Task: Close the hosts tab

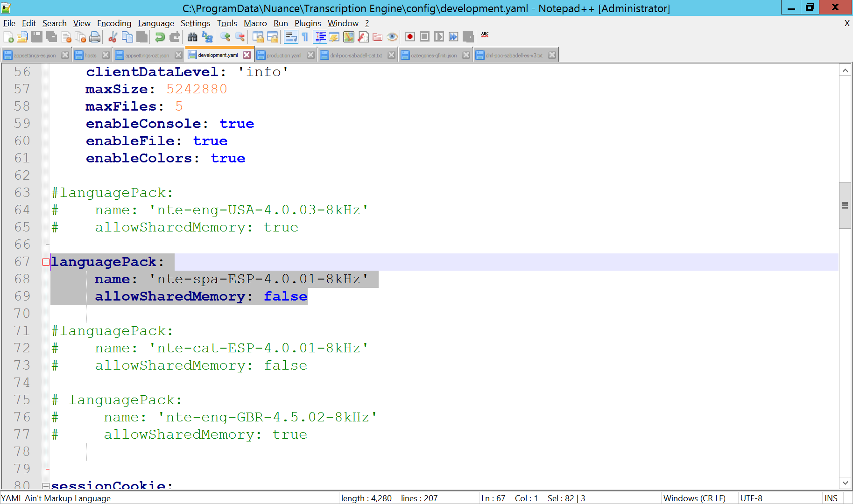Action: pos(106,55)
